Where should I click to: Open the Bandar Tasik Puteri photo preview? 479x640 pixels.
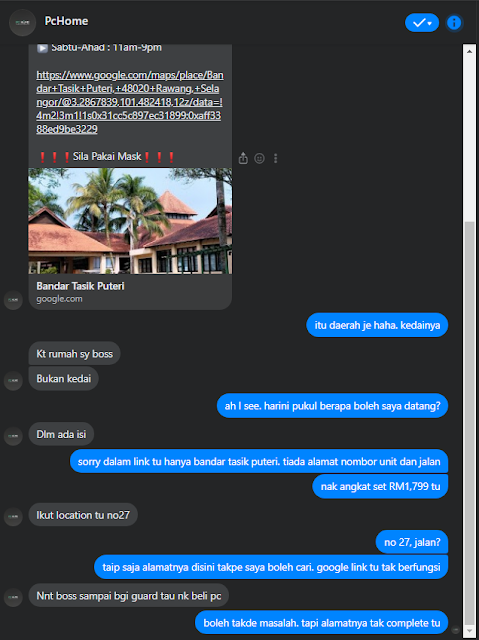[x=130, y=221]
